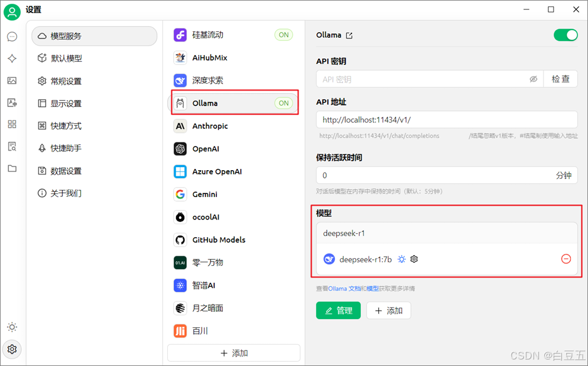Click the green 管理 models button
This screenshot has width=588, height=366.
click(x=338, y=310)
